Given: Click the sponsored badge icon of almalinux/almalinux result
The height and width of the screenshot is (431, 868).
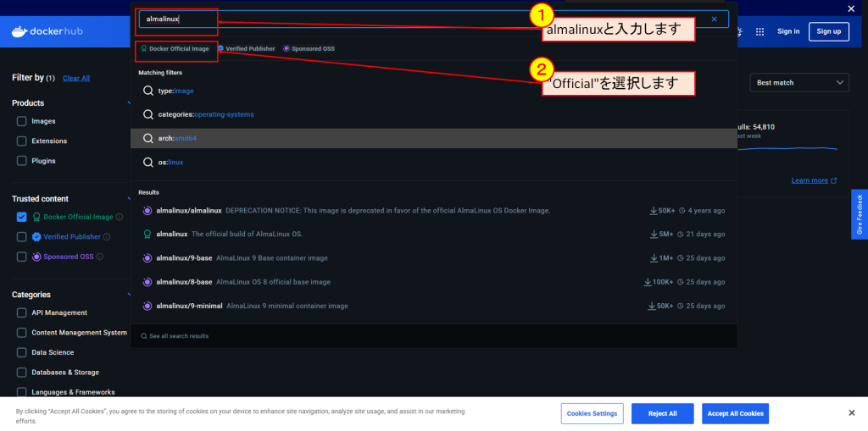Looking at the screenshot, I should 147,211.
